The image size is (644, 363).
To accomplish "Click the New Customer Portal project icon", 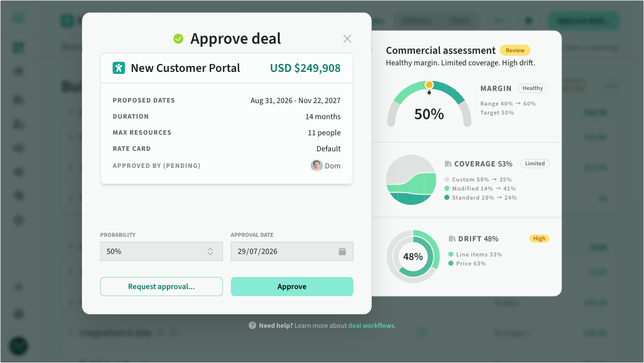I will pyautogui.click(x=119, y=68).
